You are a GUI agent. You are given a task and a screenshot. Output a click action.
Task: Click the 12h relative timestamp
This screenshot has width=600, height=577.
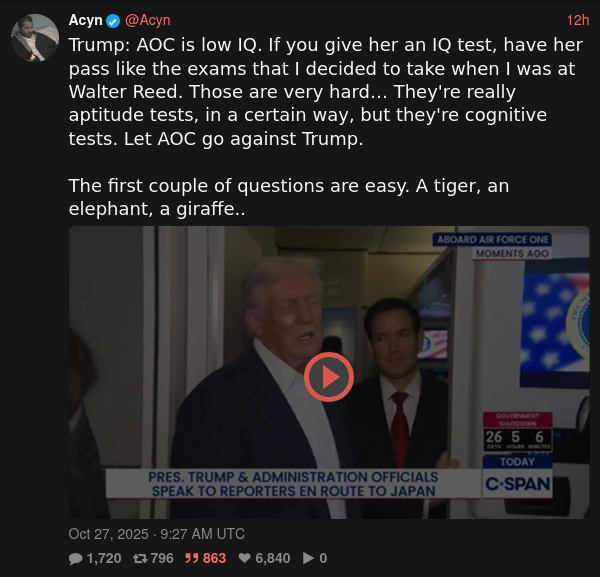[x=577, y=21]
